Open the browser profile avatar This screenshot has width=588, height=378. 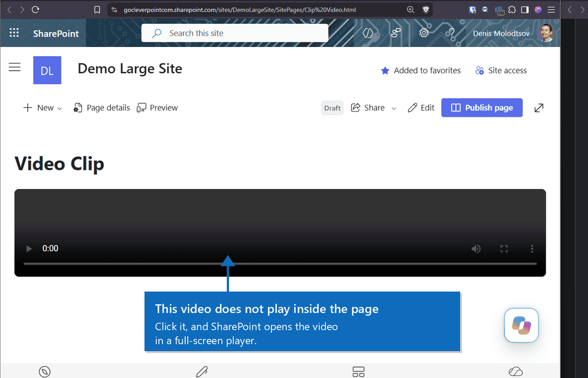pos(538,10)
